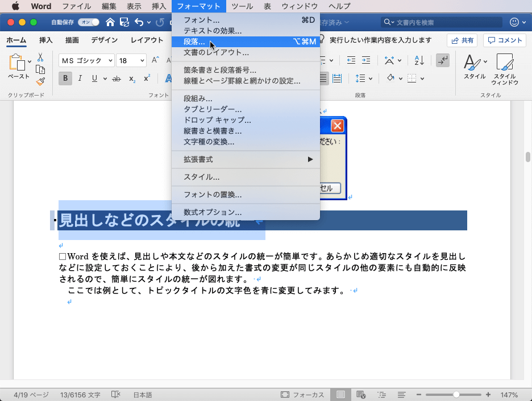532x401 pixels.
Task: Click the Format Painter brush icon
Action: click(x=40, y=81)
